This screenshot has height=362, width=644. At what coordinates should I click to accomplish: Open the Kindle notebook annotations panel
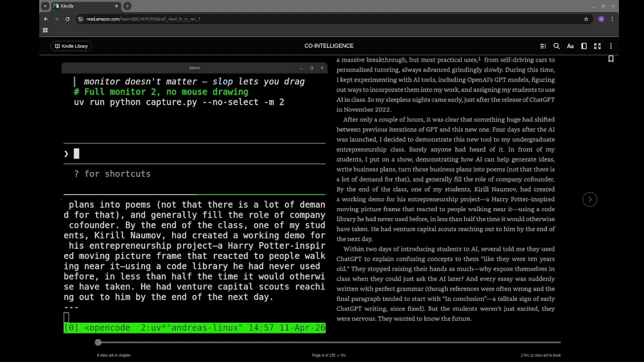click(584, 46)
